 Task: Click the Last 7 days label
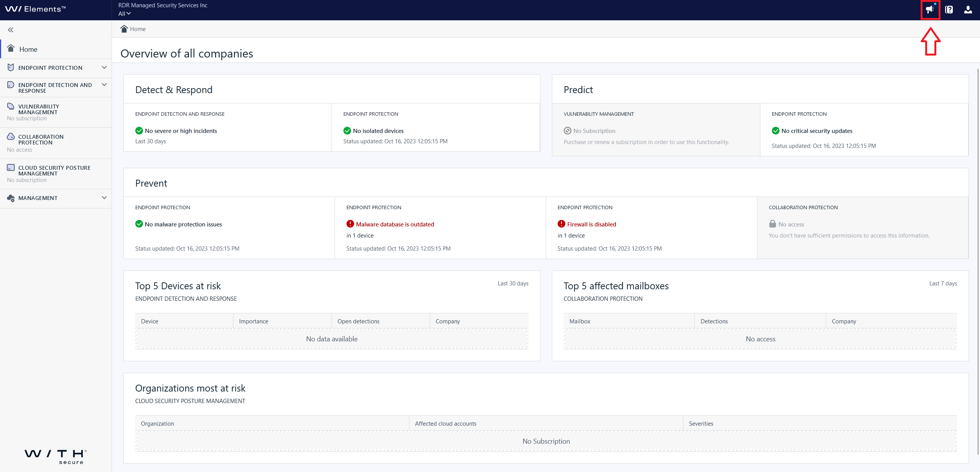coord(943,284)
